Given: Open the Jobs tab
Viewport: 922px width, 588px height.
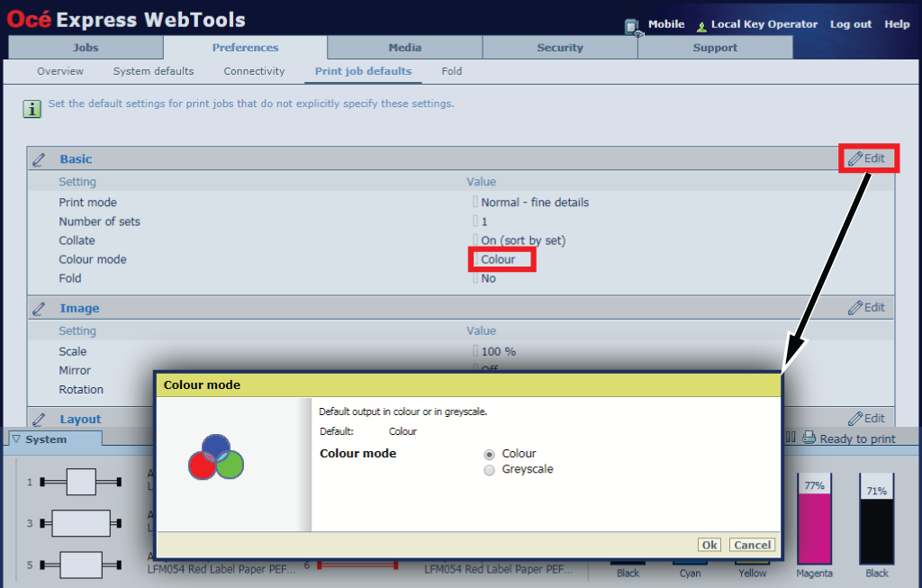Looking at the screenshot, I should pos(86,48).
